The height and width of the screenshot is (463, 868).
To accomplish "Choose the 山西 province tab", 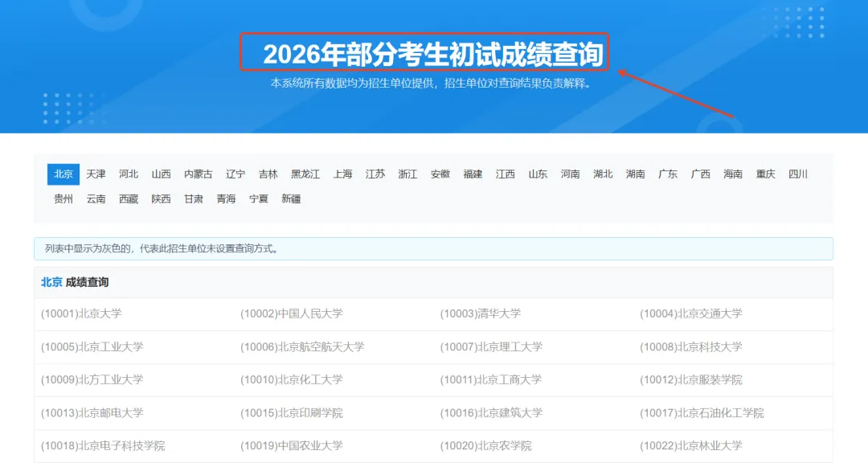I will 161,174.
